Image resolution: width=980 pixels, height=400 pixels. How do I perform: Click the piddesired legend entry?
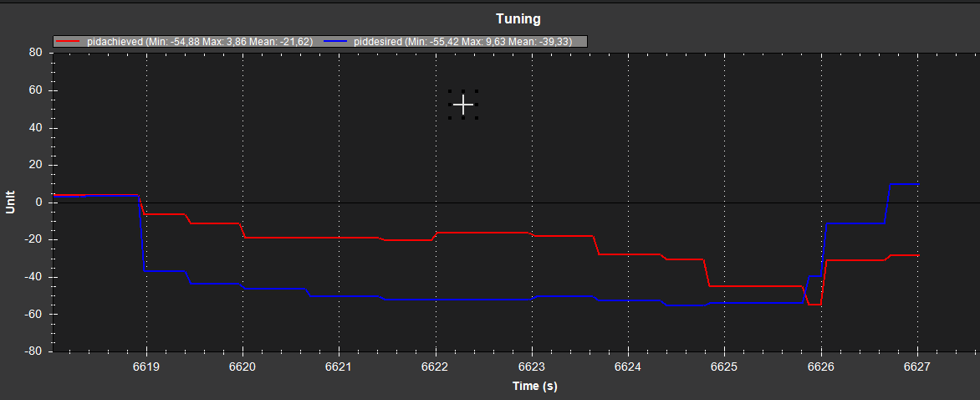pos(449,41)
